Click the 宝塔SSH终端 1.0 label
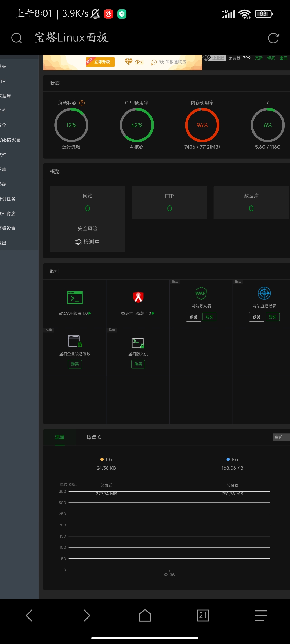The height and width of the screenshot is (644, 290). [x=73, y=313]
